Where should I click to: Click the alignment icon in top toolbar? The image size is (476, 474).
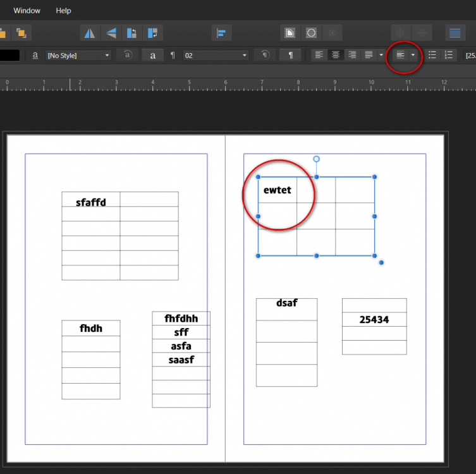[x=221, y=33]
